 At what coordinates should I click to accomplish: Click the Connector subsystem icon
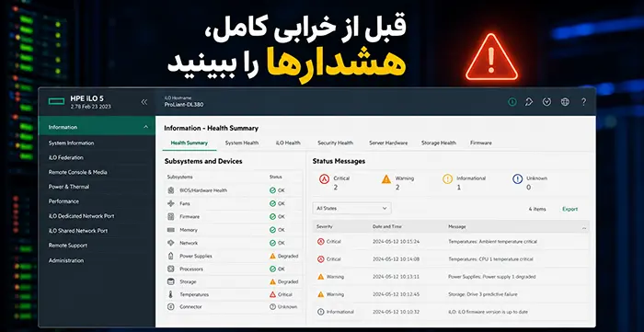[171, 307]
